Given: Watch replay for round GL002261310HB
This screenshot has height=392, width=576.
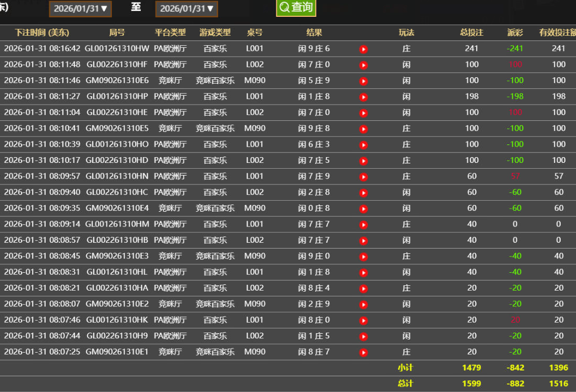Looking at the screenshot, I should [363, 241].
